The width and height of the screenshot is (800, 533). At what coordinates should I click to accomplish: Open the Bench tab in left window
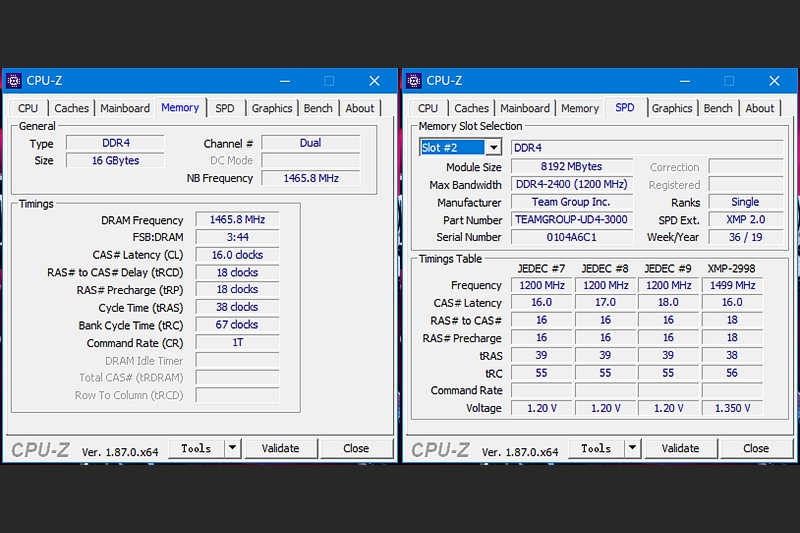pos(318,108)
